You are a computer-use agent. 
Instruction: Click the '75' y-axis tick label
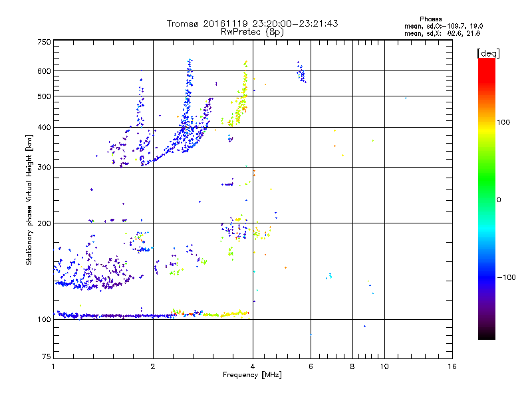(47, 356)
